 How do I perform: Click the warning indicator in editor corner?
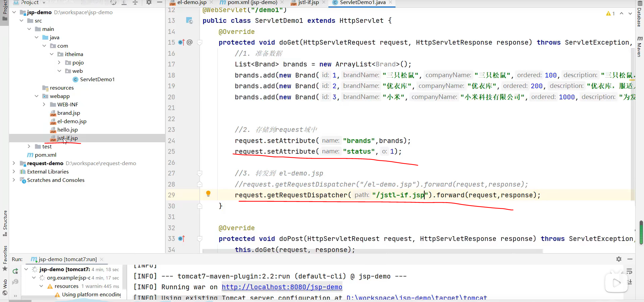pos(610,13)
